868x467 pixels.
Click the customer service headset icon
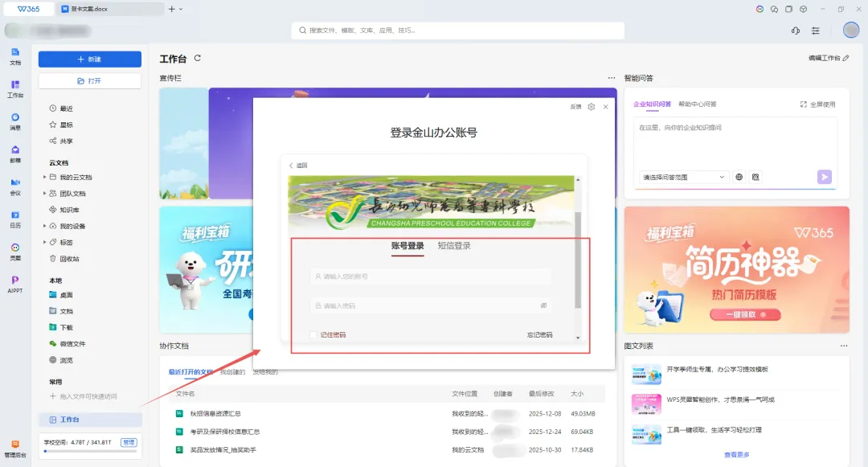click(x=796, y=31)
